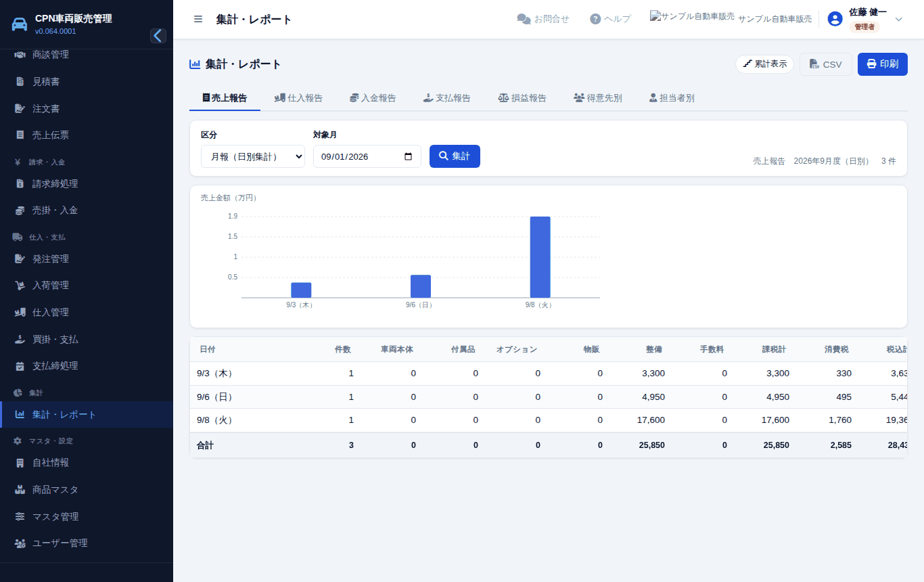
Task: Click the 9/8（火） bar in chart
Action: coord(540,257)
